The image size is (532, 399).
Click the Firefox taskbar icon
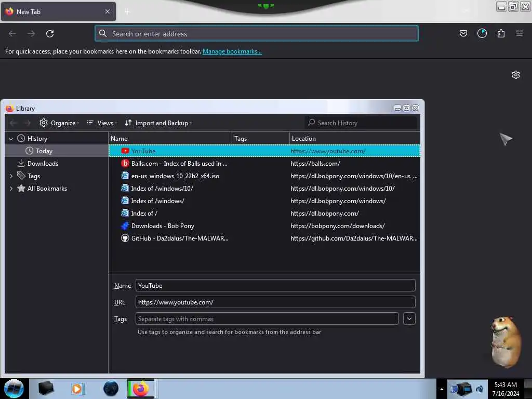click(x=141, y=389)
